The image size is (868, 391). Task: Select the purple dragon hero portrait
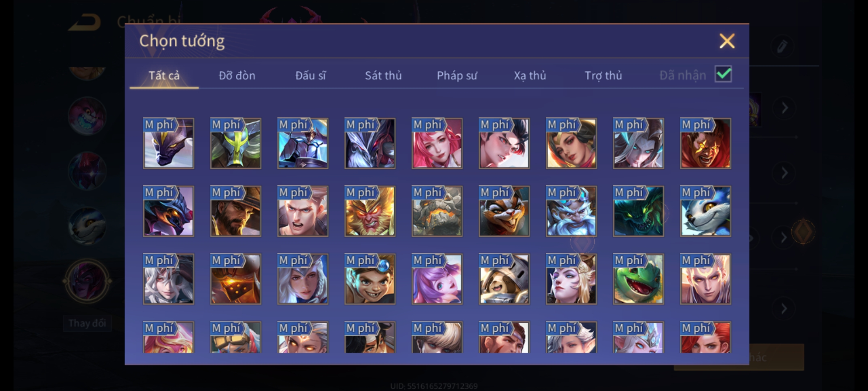tap(168, 143)
